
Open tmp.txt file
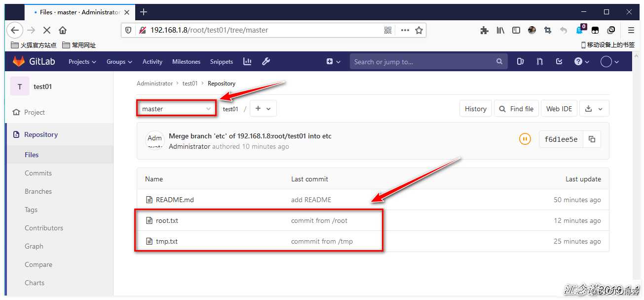pyautogui.click(x=167, y=241)
